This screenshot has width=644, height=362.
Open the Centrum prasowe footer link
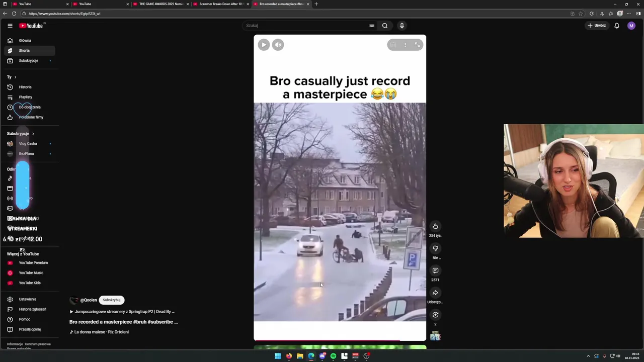[38, 344]
